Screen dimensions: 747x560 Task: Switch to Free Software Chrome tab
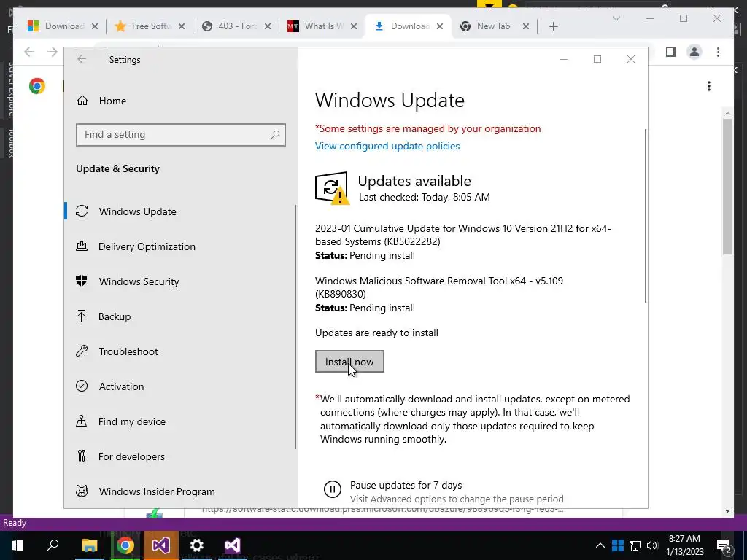pos(150,26)
